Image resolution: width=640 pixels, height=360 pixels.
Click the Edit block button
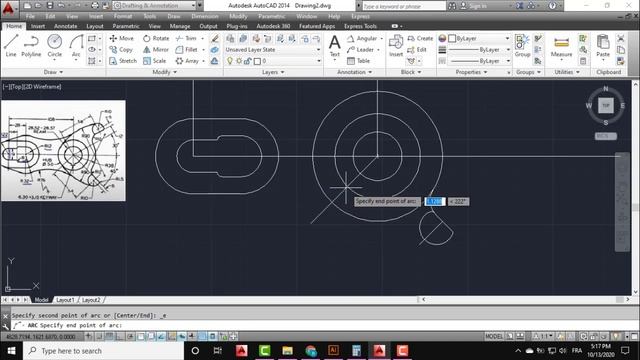[x=417, y=49]
